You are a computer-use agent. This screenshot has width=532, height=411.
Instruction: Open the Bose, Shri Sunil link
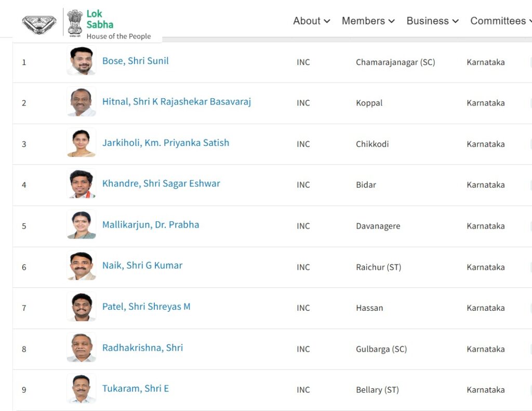coord(135,61)
